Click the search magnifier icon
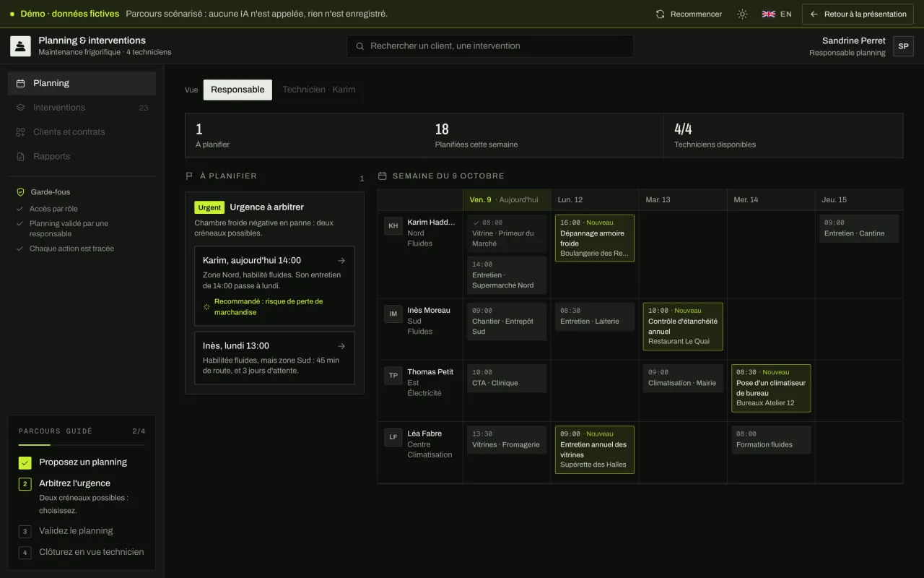 click(x=360, y=46)
